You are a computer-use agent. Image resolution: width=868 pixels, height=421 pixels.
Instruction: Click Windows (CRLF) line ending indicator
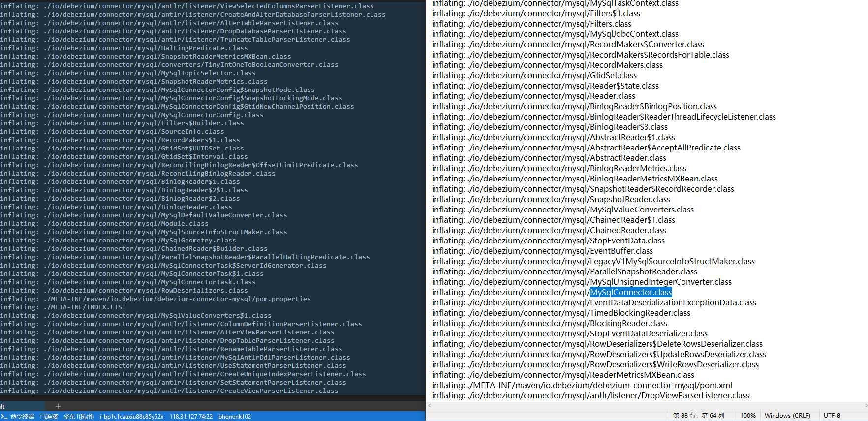787,416
